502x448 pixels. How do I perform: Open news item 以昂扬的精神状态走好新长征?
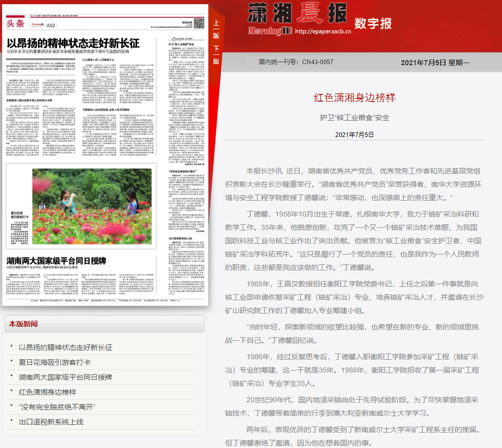tap(66, 347)
